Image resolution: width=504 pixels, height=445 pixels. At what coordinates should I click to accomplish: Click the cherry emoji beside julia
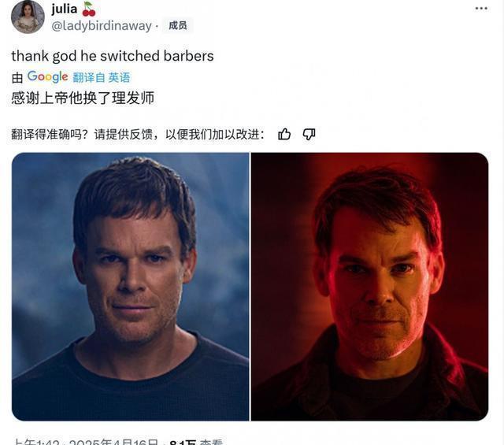89,9
